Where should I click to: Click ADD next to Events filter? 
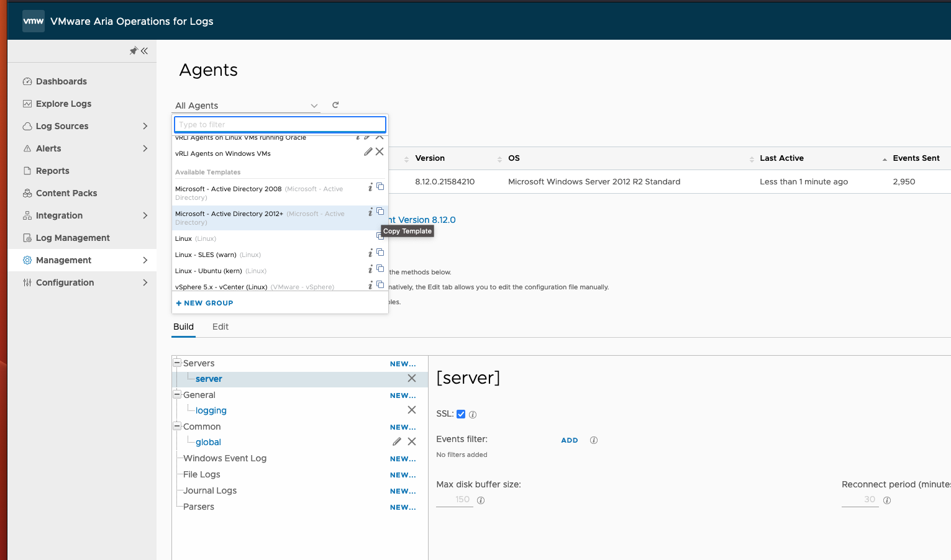point(569,440)
